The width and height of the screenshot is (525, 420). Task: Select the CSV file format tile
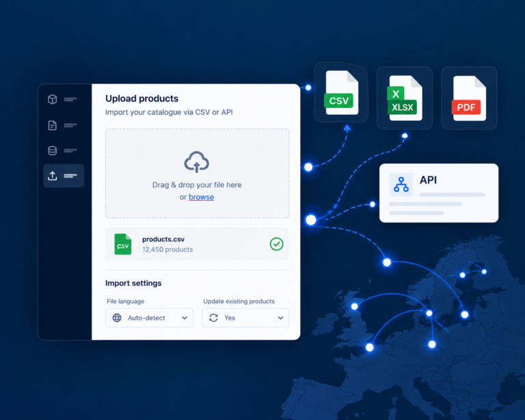click(341, 92)
